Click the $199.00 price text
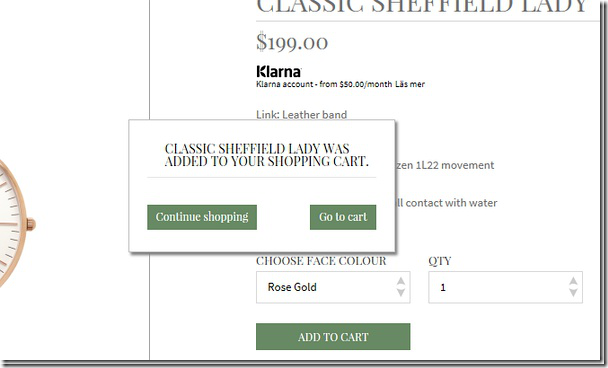The width and height of the screenshot is (608, 368). tap(292, 42)
